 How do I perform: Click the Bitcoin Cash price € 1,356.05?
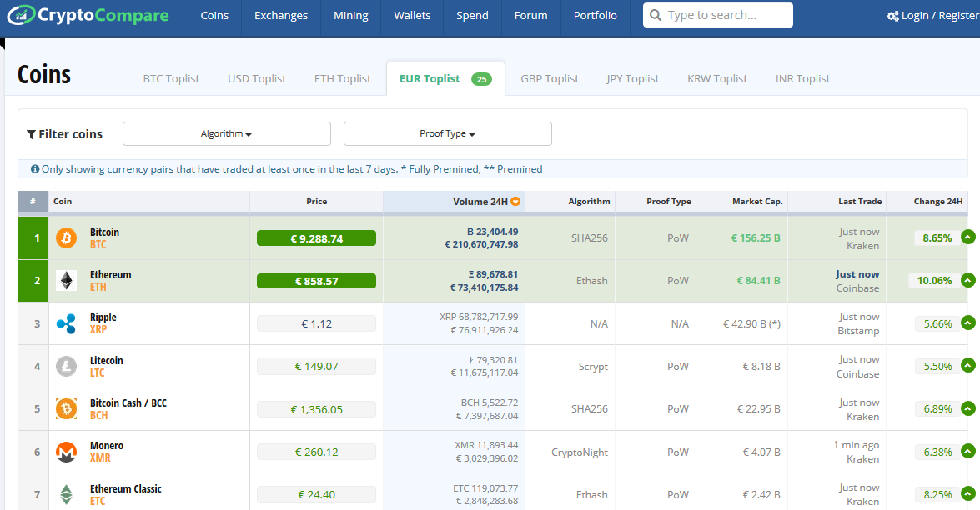(x=316, y=409)
